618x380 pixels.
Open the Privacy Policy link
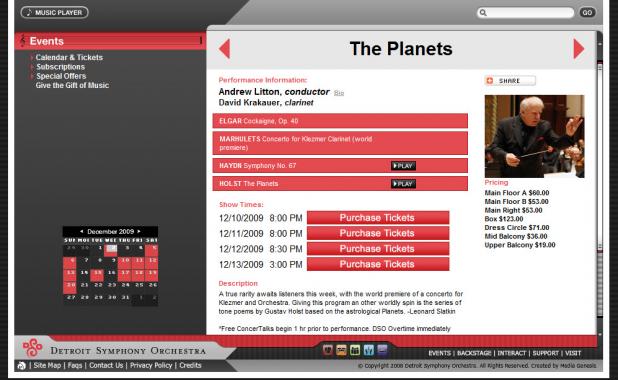151,365
